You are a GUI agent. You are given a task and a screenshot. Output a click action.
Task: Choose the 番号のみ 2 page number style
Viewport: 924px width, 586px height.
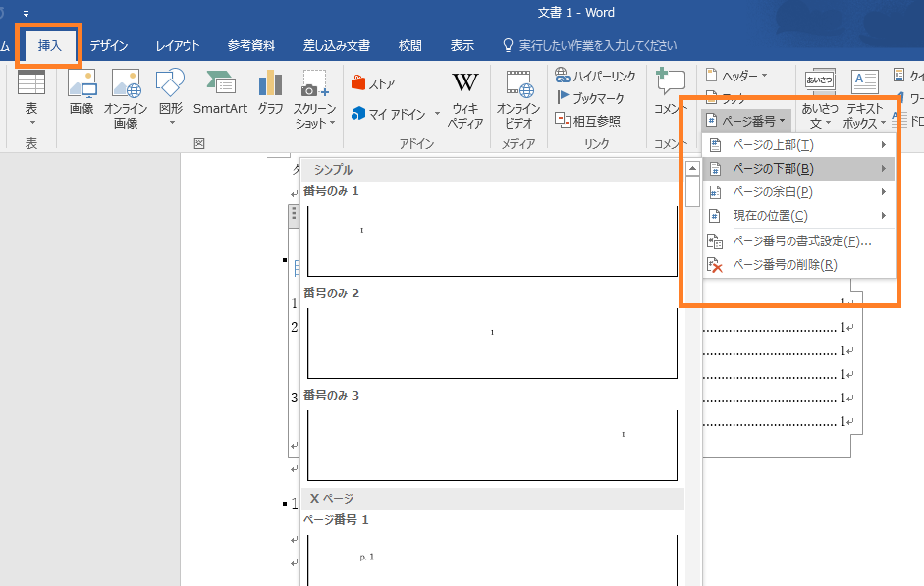(492, 334)
